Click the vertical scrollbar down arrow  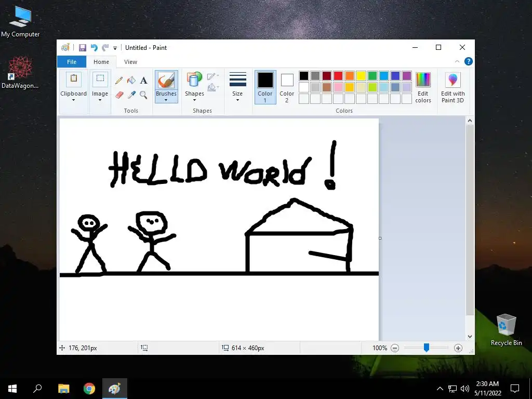(470, 337)
